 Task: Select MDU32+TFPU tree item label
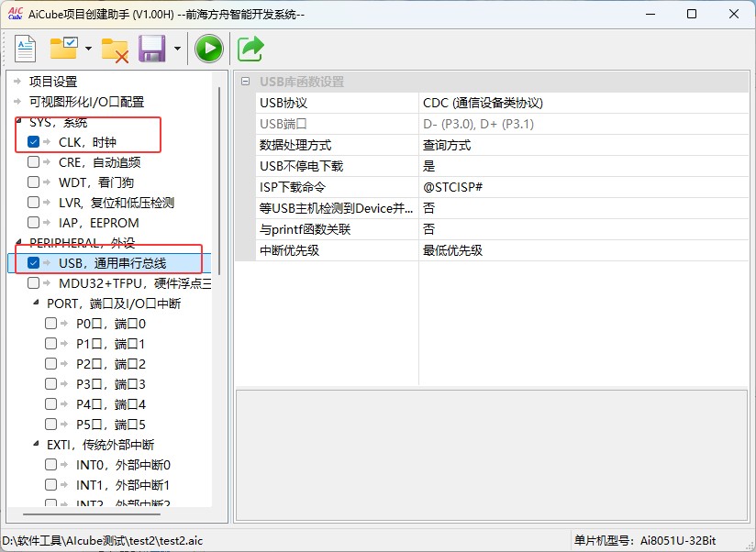[x=135, y=283]
